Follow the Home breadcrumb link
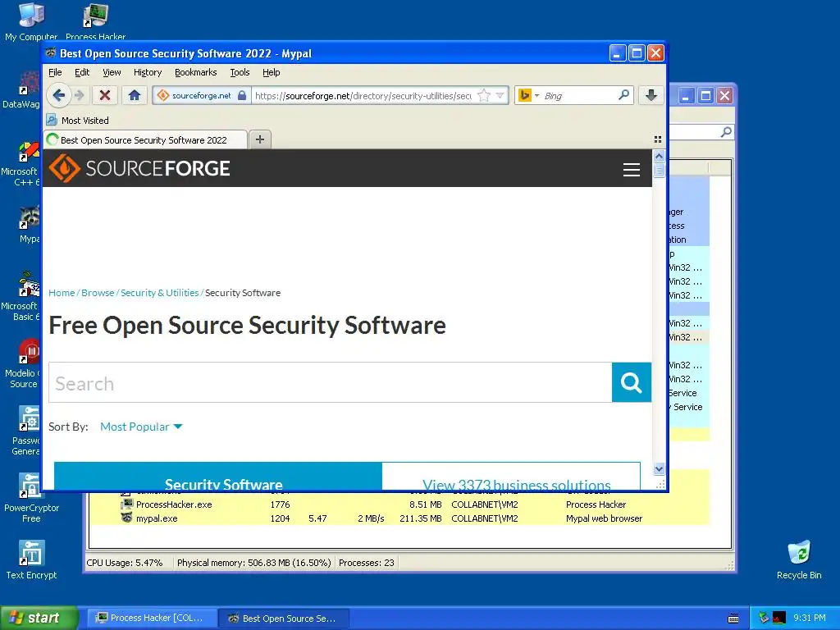This screenshot has height=630, width=840. (62, 293)
